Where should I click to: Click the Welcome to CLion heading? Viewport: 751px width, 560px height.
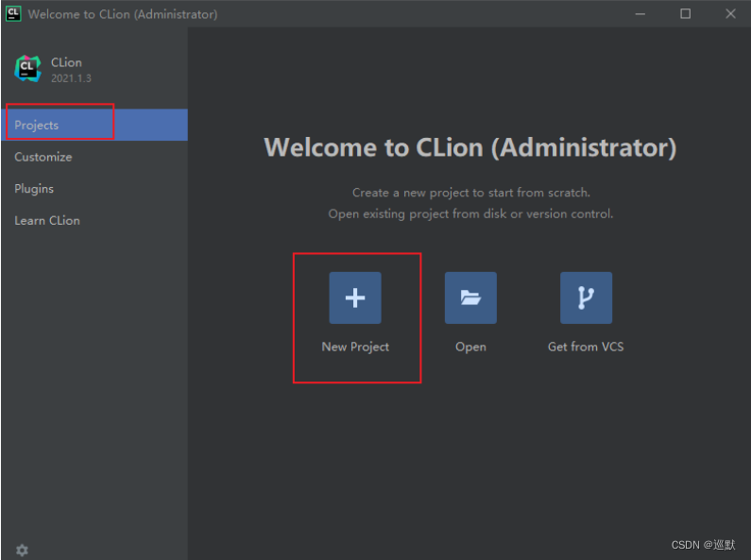[470, 147]
